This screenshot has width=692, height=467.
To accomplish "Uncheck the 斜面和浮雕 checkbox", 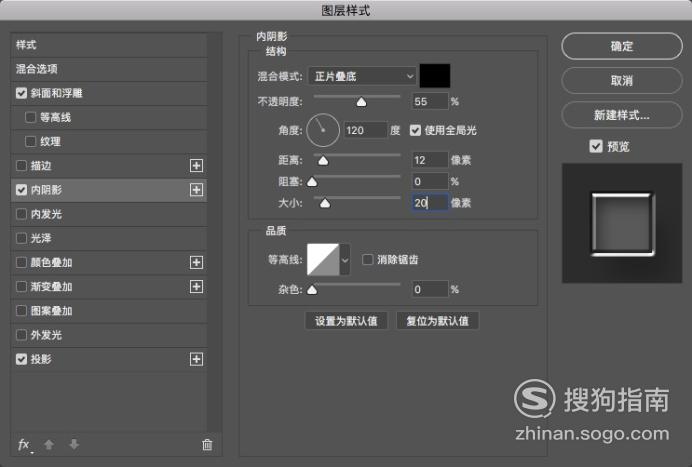I will [21, 93].
